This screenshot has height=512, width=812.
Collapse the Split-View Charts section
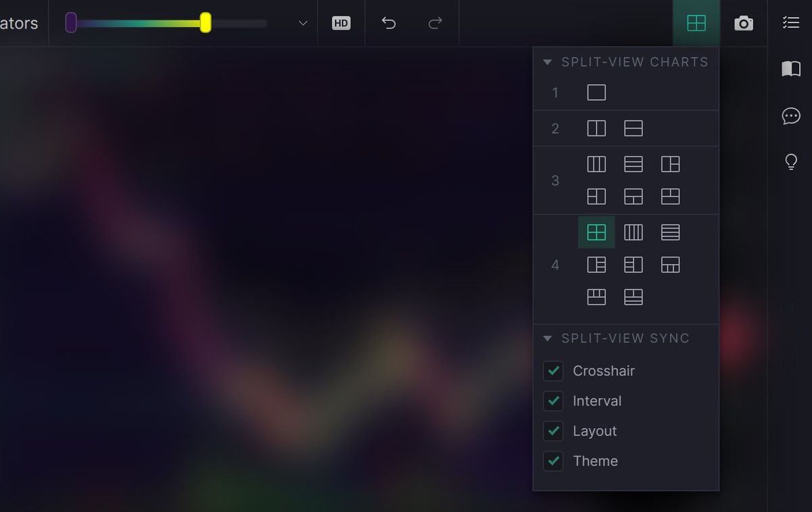coord(548,62)
